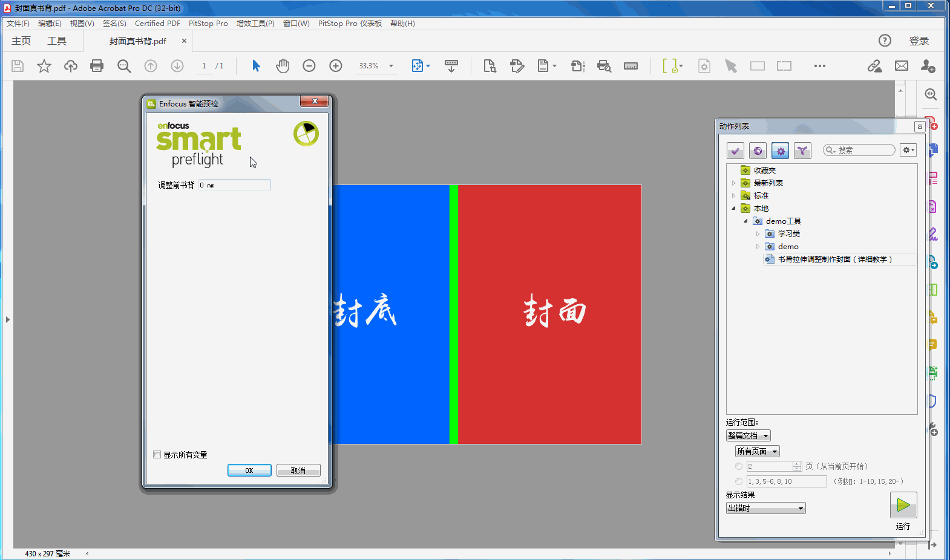This screenshot has width=950, height=560.
Task: Click the add user share icon
Action: [928, 66]
